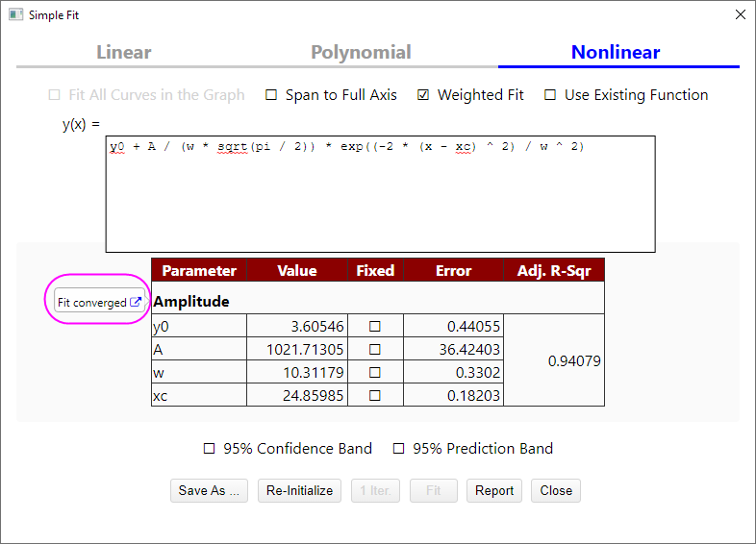Click the Simple Fit window icon
The height and width of the screenshot is (544, 756).
[15, 15]
